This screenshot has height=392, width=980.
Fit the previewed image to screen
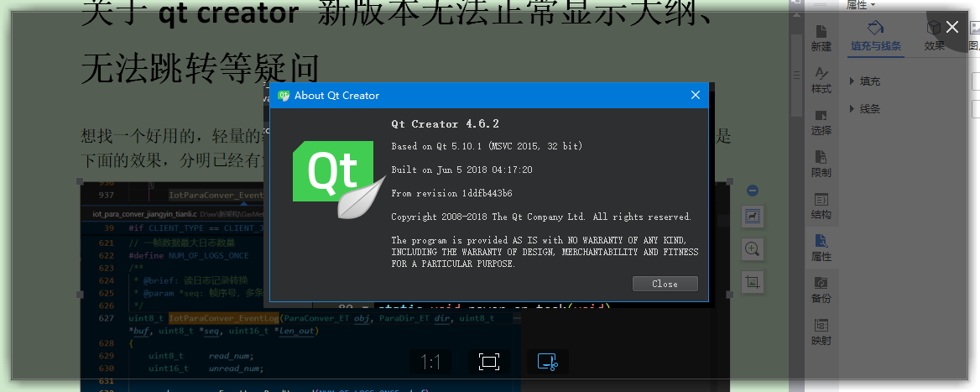click(489, 362)
